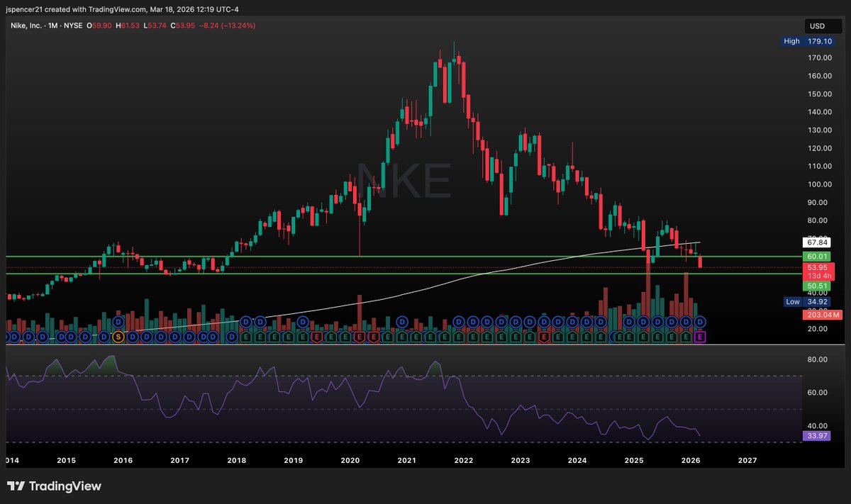Click the 100.00 price axis tick
The width and height of the screenshot is (851, 504).
click(x=819, y=184)
